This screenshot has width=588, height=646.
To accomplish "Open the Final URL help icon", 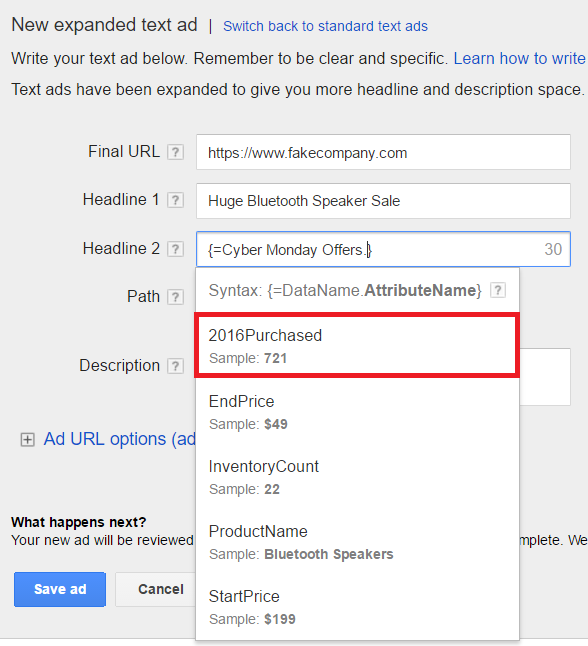I will point(175,152).
